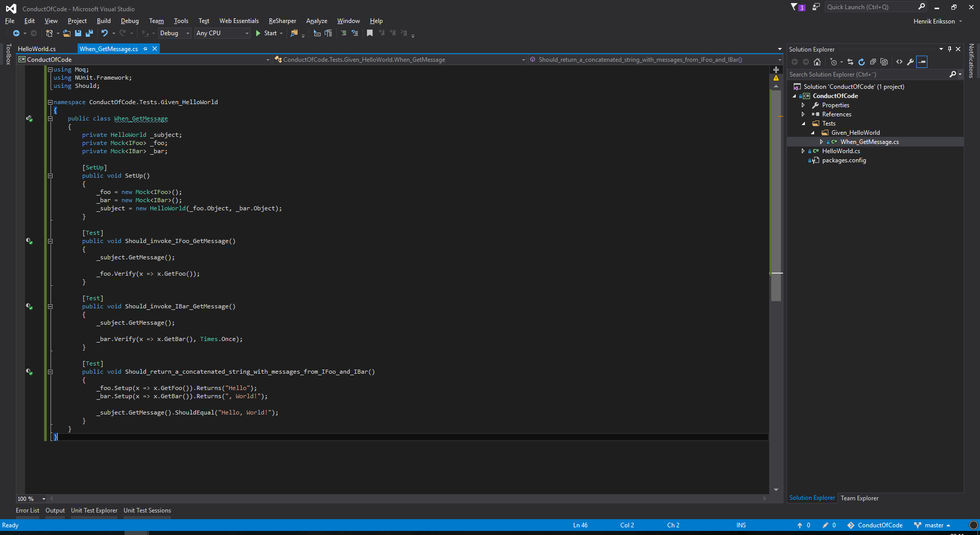Switch to the HelloWorld.cs tab
Viewport: 980px width, 535px height.
pyautogui.click(x=36, y=48)
